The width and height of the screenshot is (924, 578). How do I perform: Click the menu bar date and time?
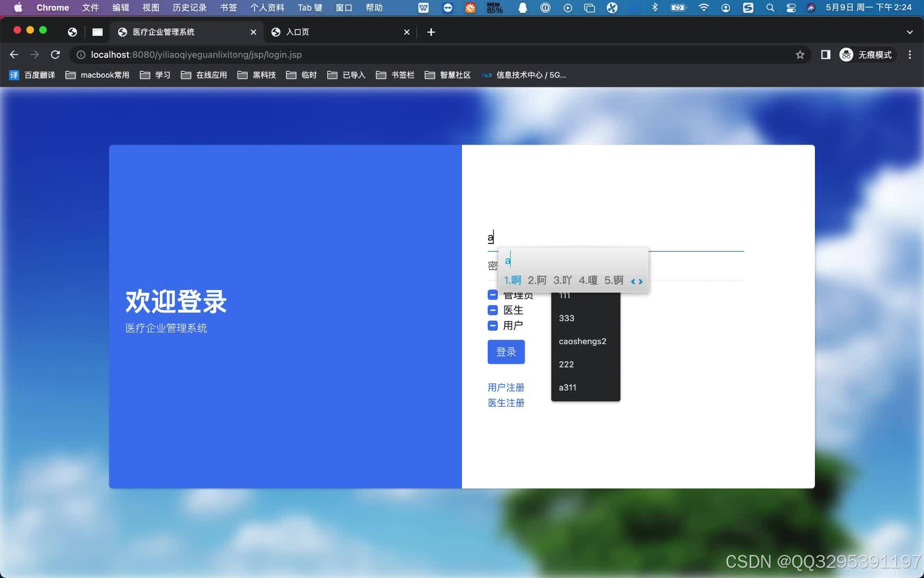(x=868, y=7)
